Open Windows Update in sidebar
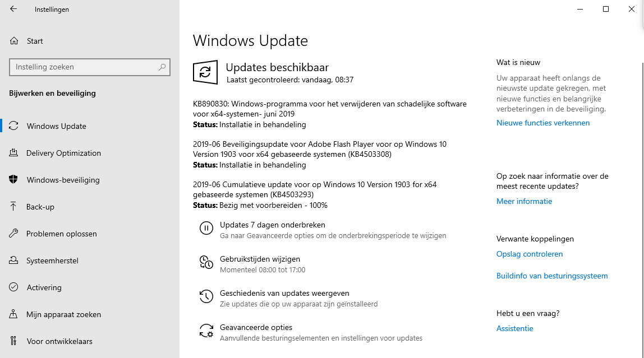 (x=56, y=126)
